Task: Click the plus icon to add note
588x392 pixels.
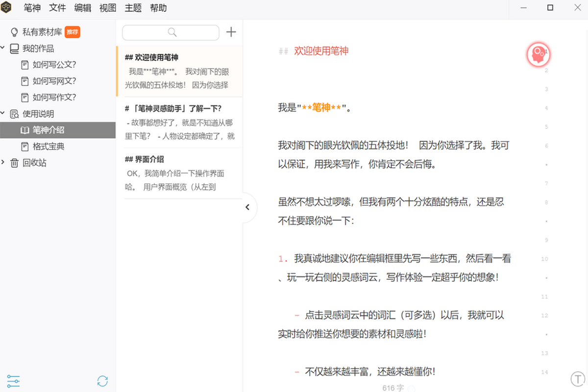Action: [231, 32]
